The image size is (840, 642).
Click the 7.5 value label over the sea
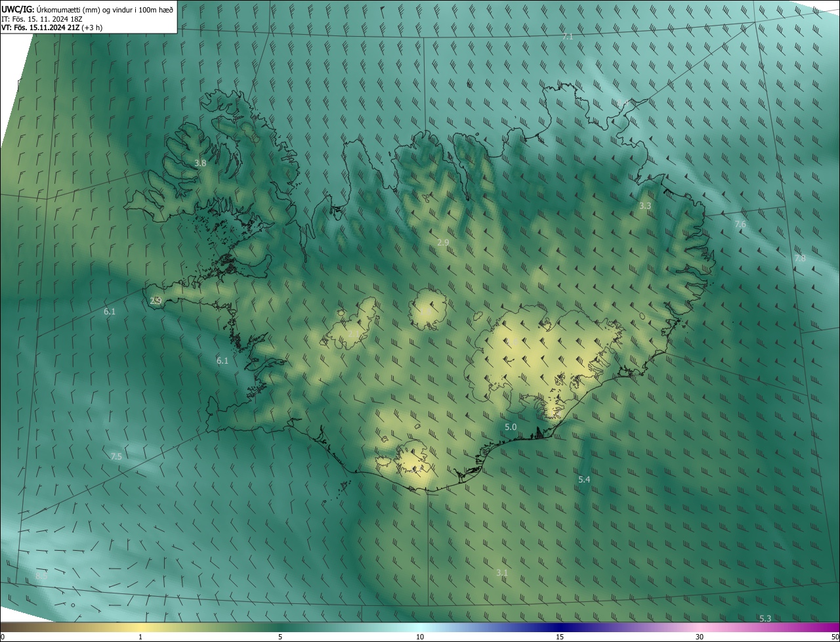116,456
